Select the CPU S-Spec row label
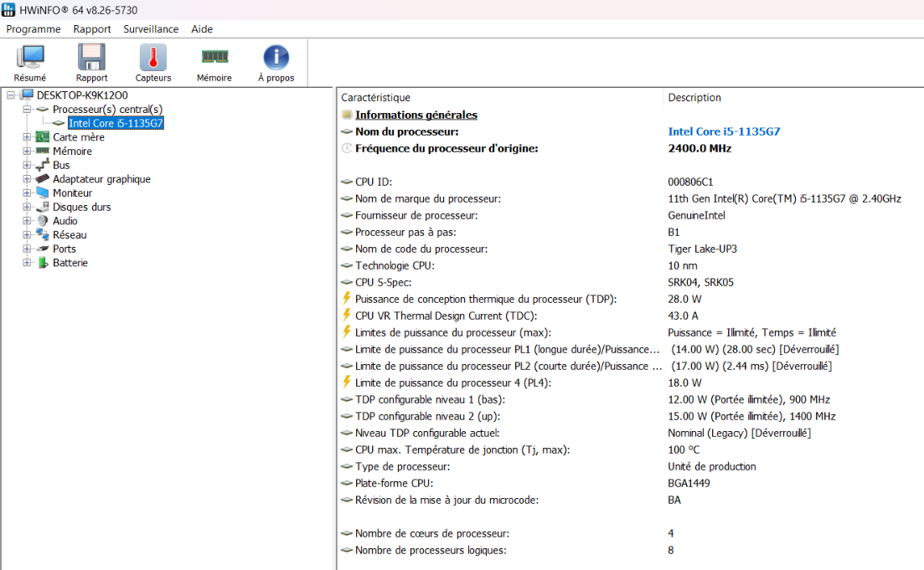 [383, 282]
